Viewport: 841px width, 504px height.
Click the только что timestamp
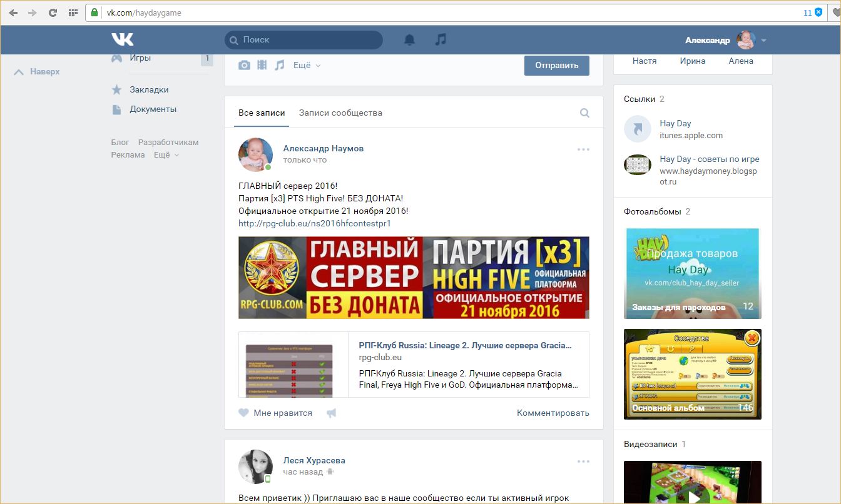[305, 160]
